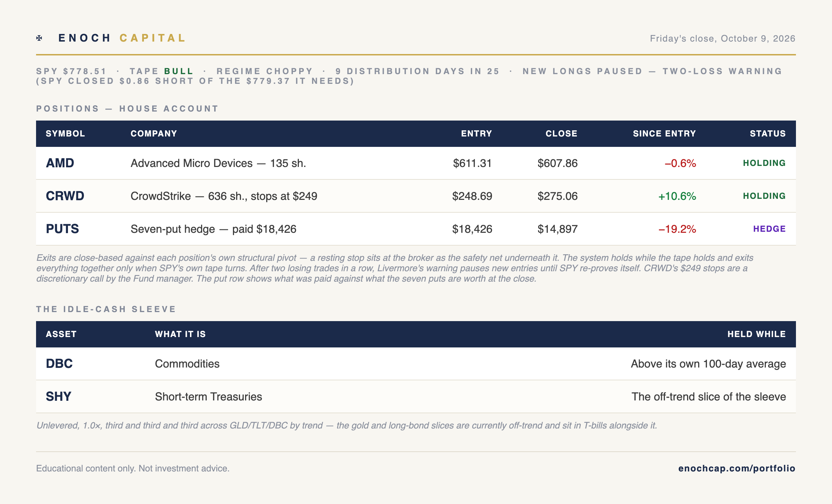
Task: Click the PUTS −19.2% loss value
Action: point(677,229)
